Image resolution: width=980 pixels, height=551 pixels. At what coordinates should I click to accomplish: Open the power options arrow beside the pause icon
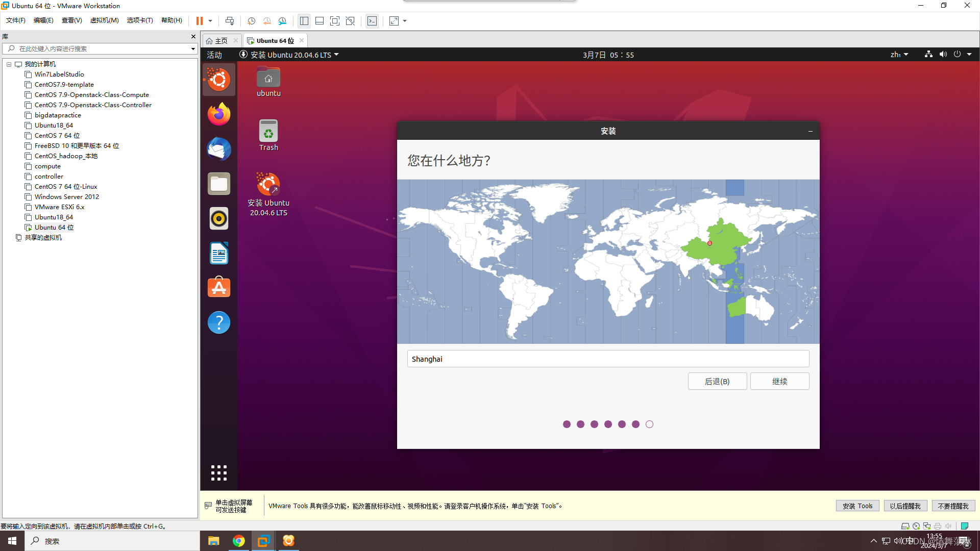click(x=210, y=21)
